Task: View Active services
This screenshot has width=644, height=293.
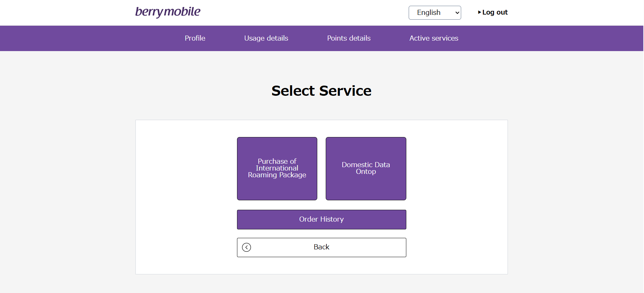Action: tap(434, 38)
